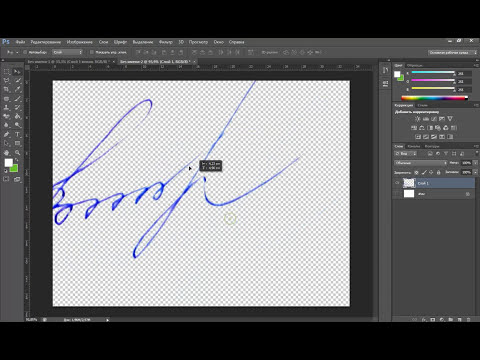Open the Auto-Select Layer dropdown
This screenshot has width=480, height=360.
(x=67, y=52)
